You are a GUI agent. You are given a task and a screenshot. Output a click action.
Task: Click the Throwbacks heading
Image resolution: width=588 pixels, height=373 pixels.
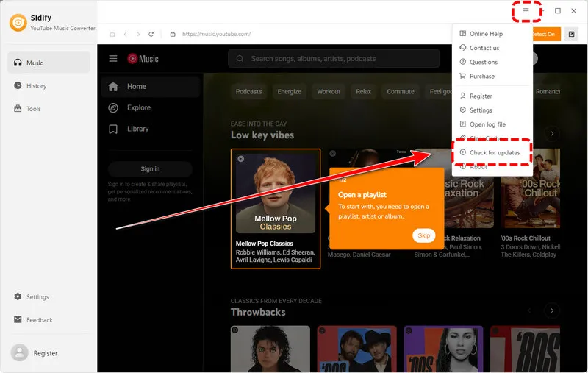tap(258, 312)
